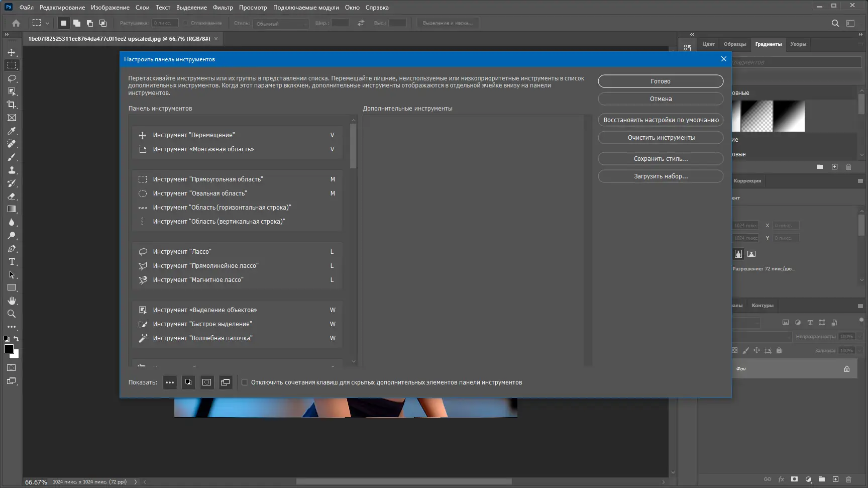Select the History Brush tool
Image resolution: width=868 pixels, height=488 pixels.
click(12, 183)
